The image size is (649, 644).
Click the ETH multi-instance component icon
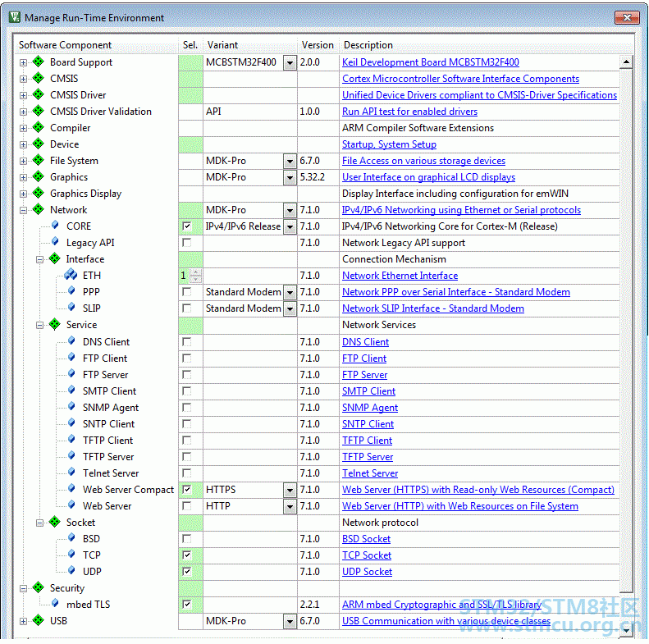click(x=71, y=274)
